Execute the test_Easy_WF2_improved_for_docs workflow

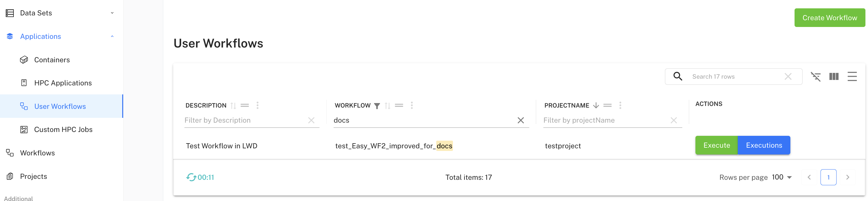(x=716, y=145)
